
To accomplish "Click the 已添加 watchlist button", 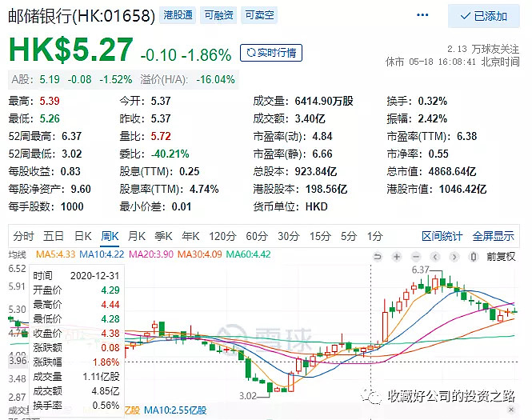I will pos(483,16).
